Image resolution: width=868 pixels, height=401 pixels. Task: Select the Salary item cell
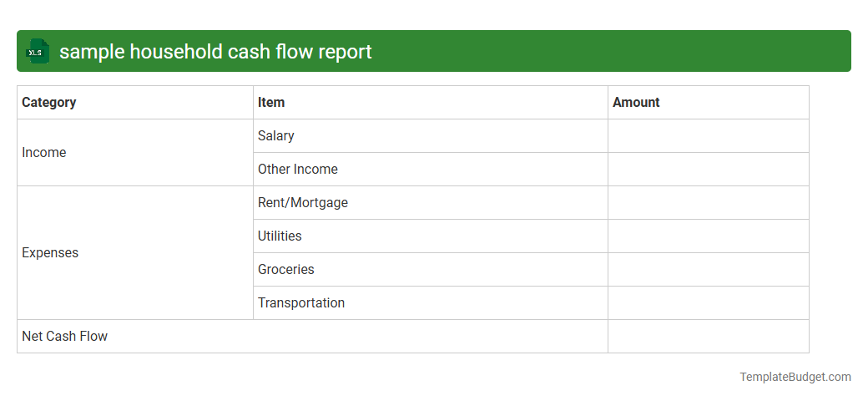click(x=431, y=135)
